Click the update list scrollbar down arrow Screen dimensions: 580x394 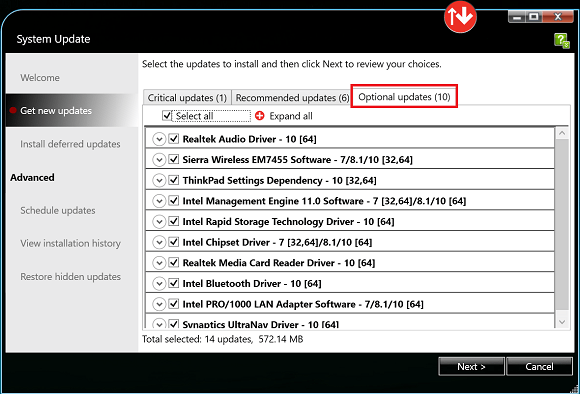tap(562, 322)
